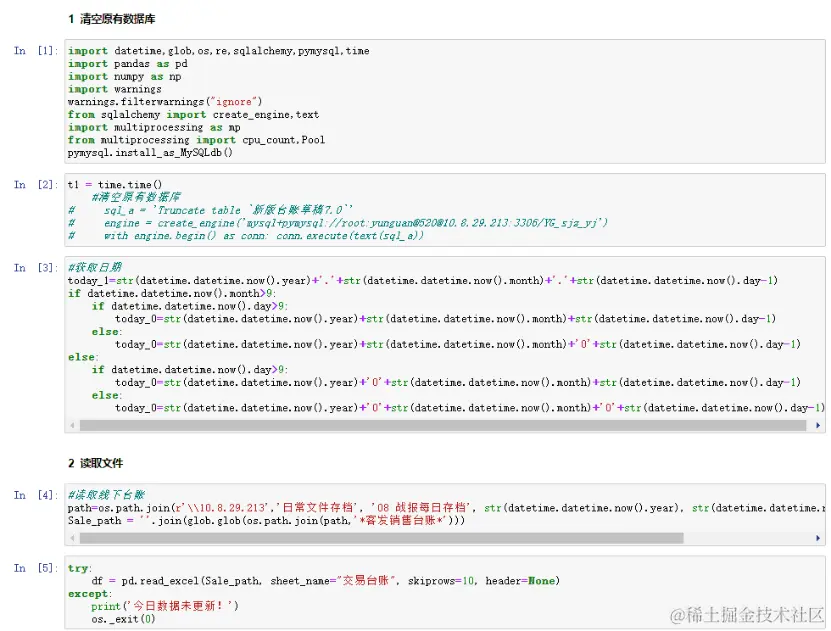The width and height of the screenshot is (831, 631).
Task: Click the heading '2 读取文件'
Action: point(95,463)
